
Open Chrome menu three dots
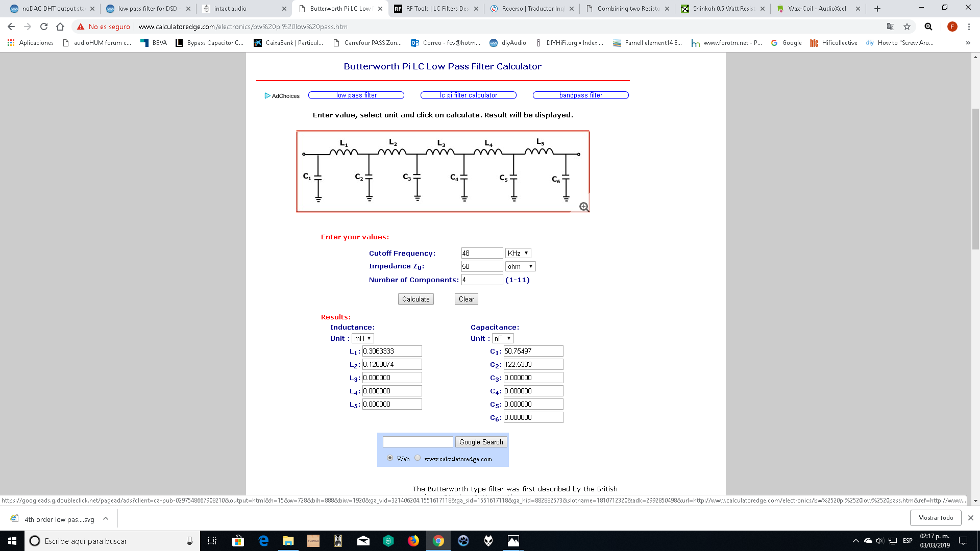[969, 27]
